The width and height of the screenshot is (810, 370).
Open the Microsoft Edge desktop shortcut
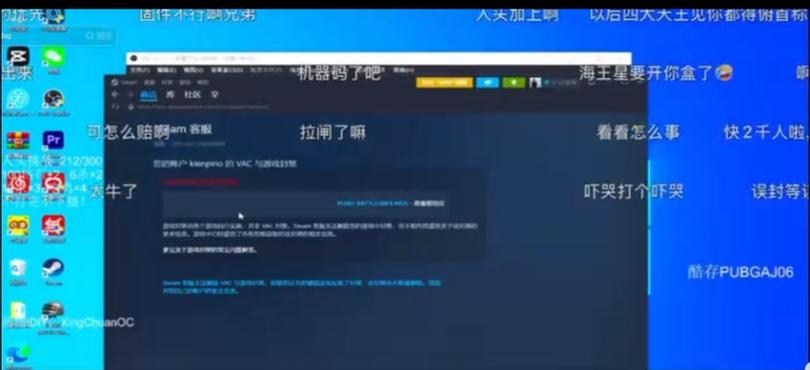(x=18, y=354)
